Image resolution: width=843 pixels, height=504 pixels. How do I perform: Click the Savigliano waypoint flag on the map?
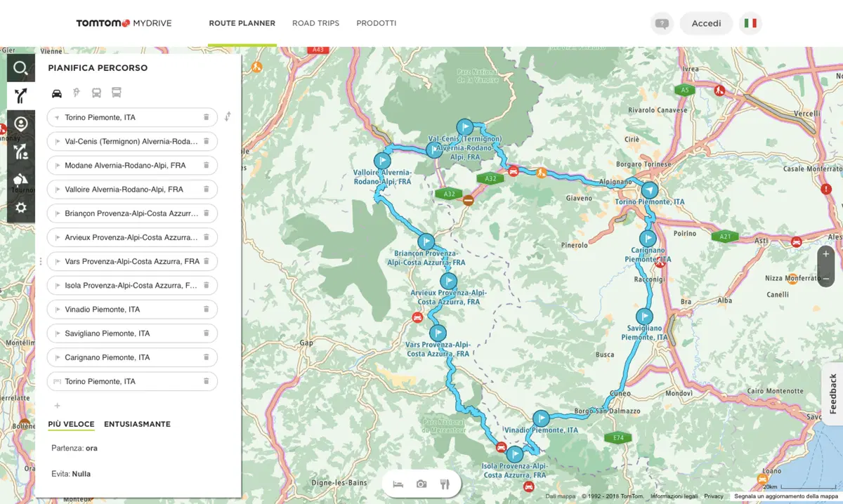click(644, 317)
